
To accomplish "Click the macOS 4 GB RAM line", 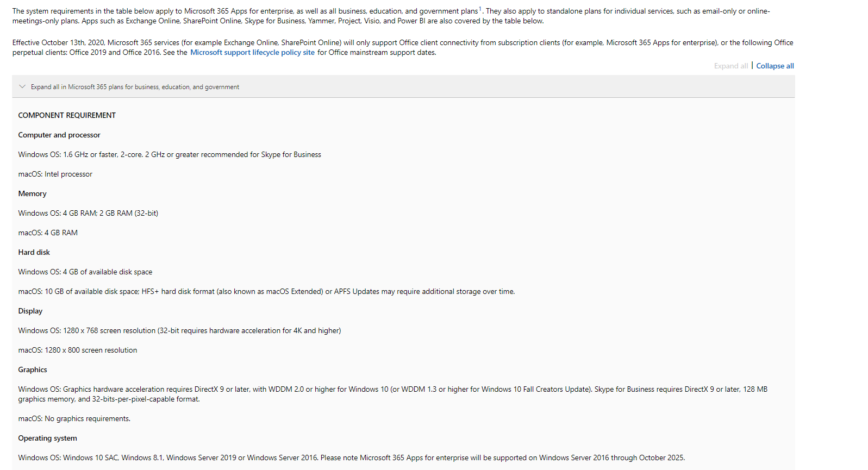I will tap(48, 233).
